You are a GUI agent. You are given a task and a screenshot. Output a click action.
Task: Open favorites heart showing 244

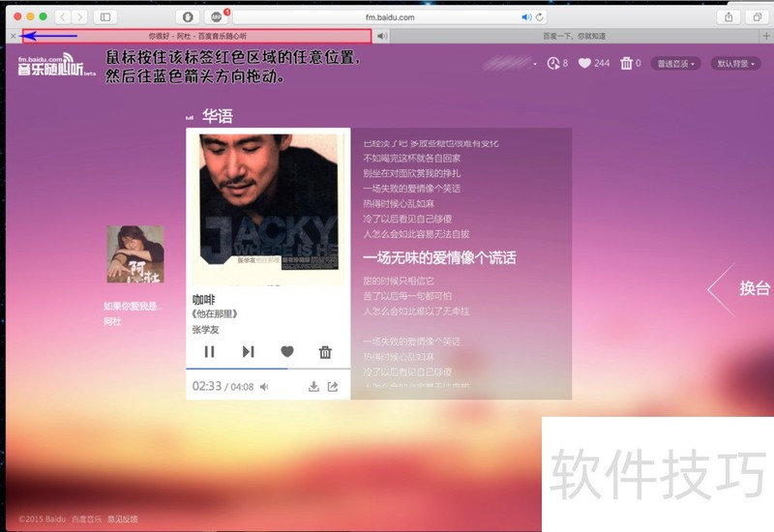click(x=594, y=63)
